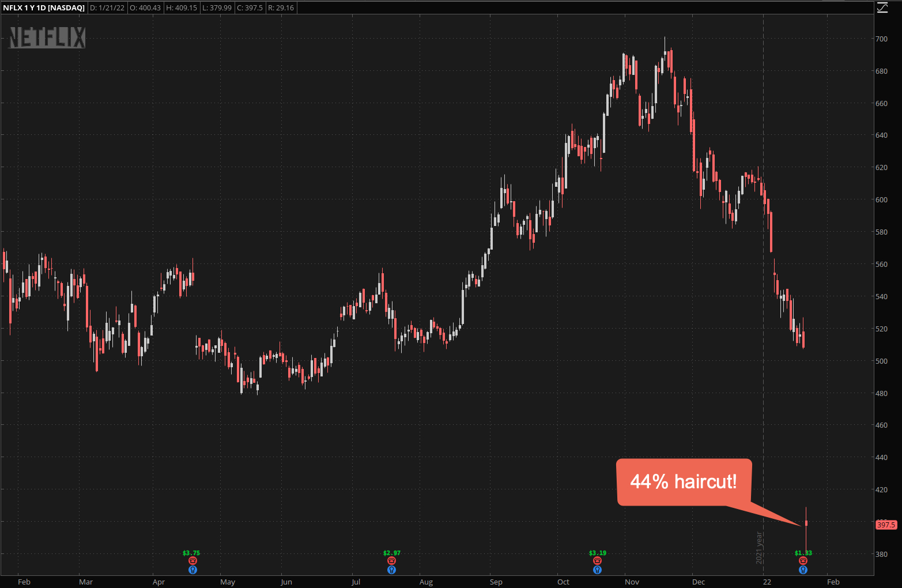
Task: Click the 520 price axis label
Action: (x=881, y=329)
